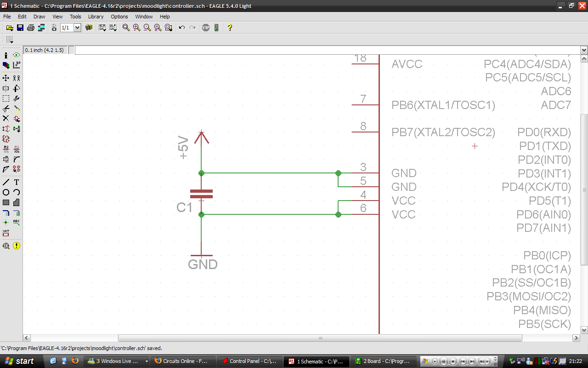Zoom in with the plus magnifier
588x368 pixels.
(x=137, y=28)
